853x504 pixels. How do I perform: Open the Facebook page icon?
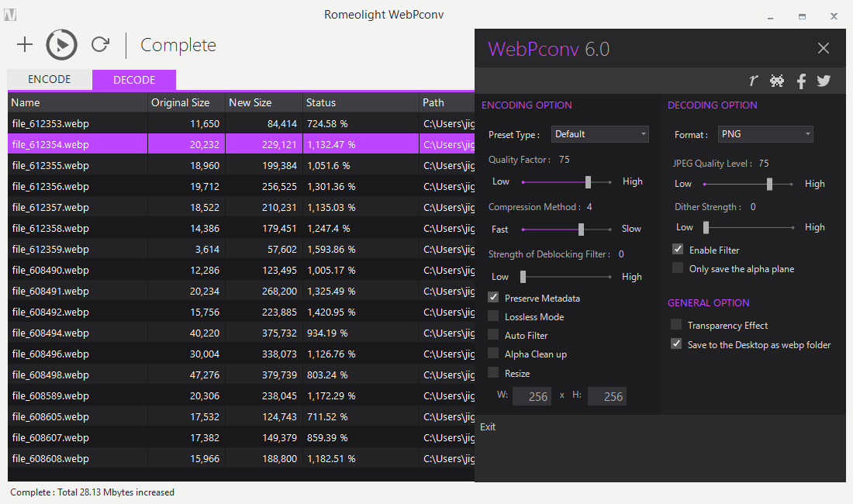point(801,81)
